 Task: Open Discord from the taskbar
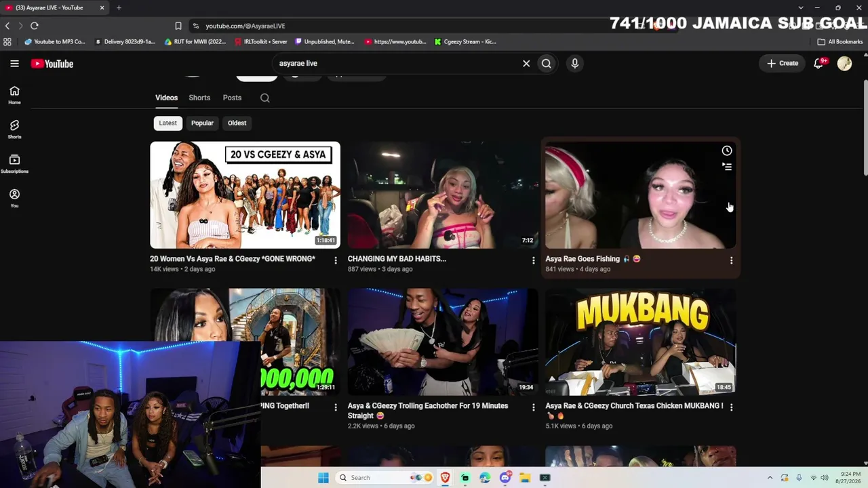pos(505,478)
